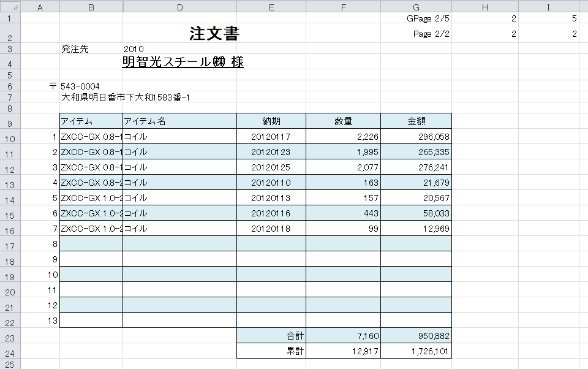The image size is (588, 369).
Task: Click the quantity cell 163
Action: pos(343,183)
